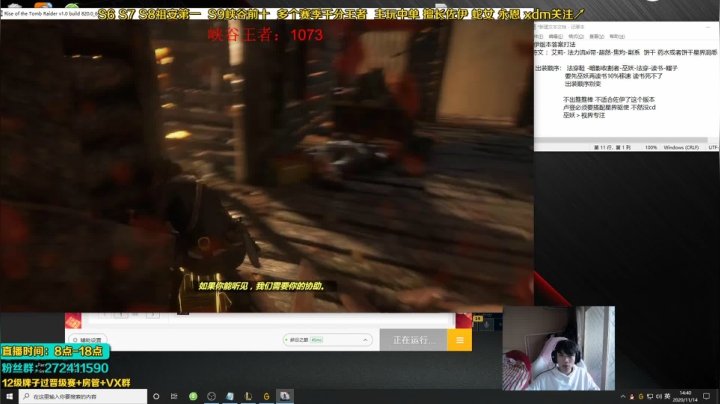Click the 100% zoom status in Notepad
720x404 pixels.
651,147
